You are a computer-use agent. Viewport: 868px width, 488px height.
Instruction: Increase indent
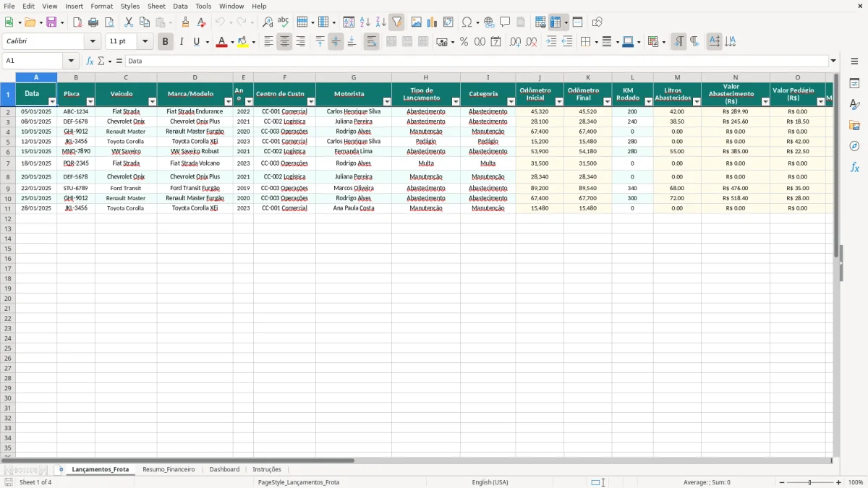coord(551,42)
